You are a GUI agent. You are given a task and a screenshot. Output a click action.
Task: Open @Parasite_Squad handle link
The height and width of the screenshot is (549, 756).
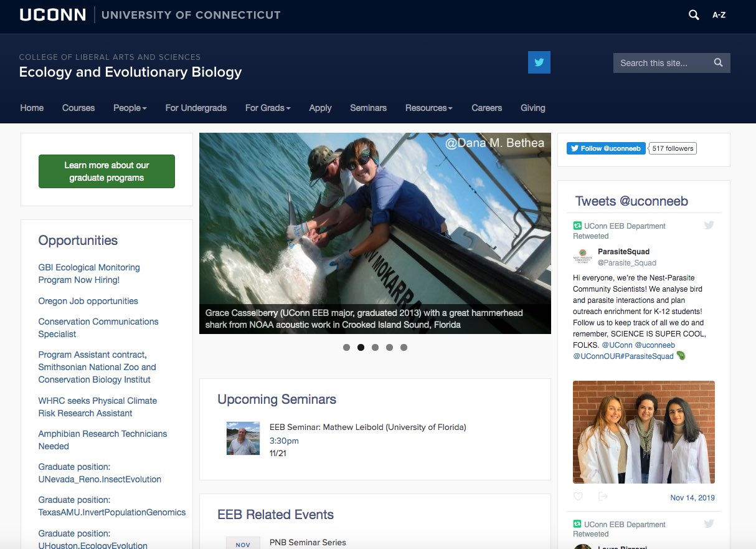pyautogui.click(x=627, y=262)
